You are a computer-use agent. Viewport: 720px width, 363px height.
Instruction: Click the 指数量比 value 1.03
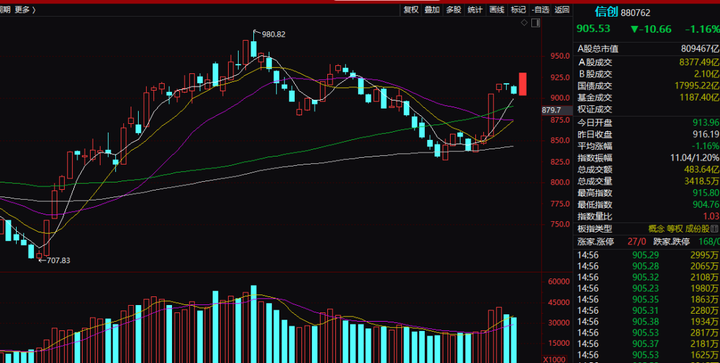point(711,216)
